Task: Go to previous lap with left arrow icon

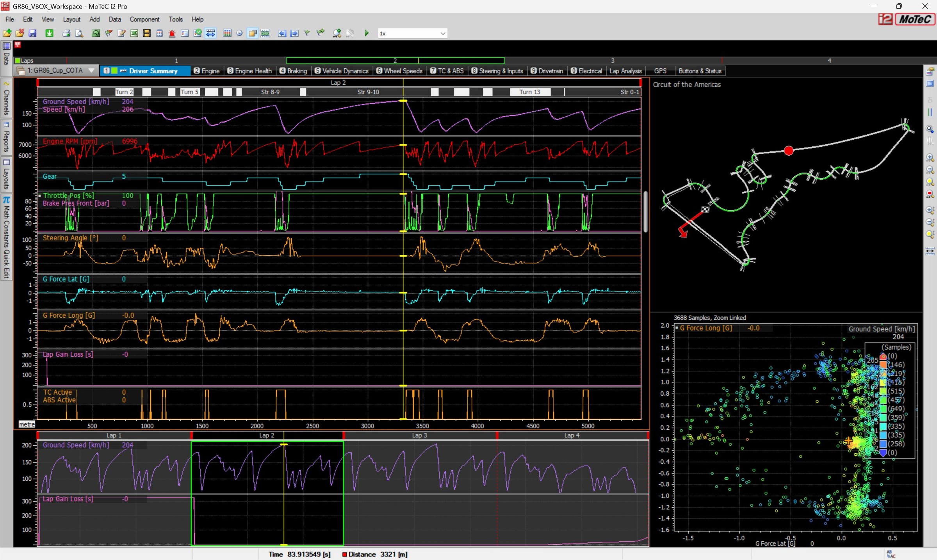Action: click(x=282, y=34)
